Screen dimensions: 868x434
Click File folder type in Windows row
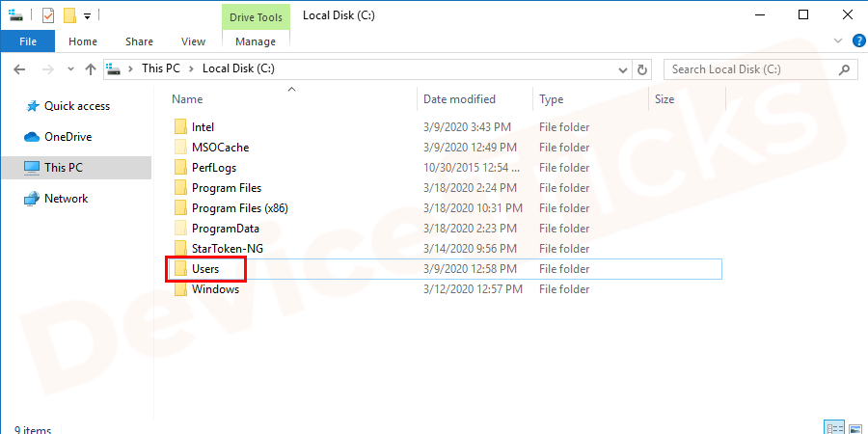coord(564,289)
